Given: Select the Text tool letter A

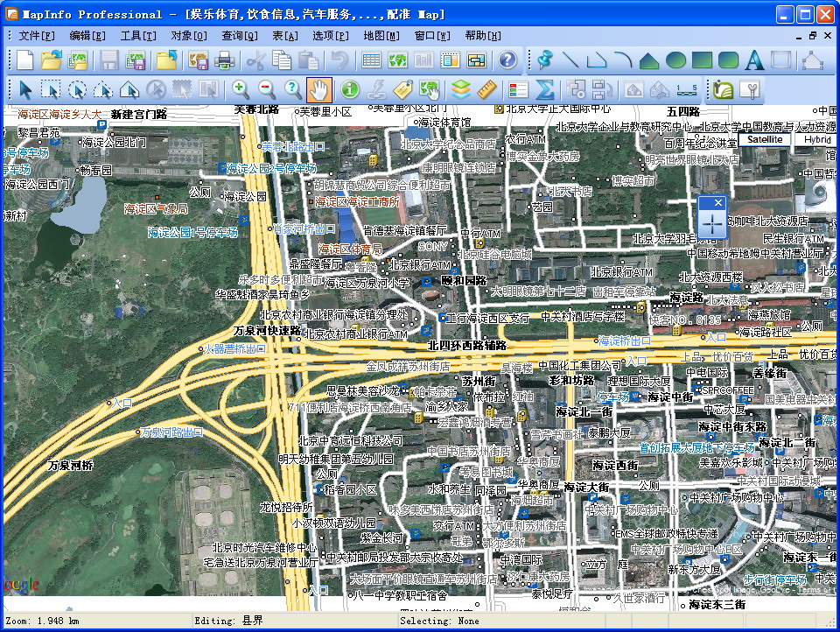Looking at the screenshot, I should (x=754, y=60).
